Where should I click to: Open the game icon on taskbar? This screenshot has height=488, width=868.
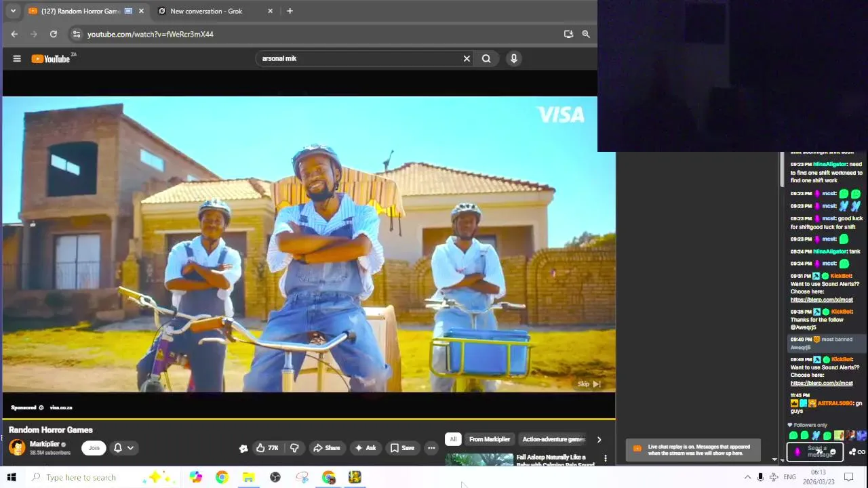[x=355, y=477]
